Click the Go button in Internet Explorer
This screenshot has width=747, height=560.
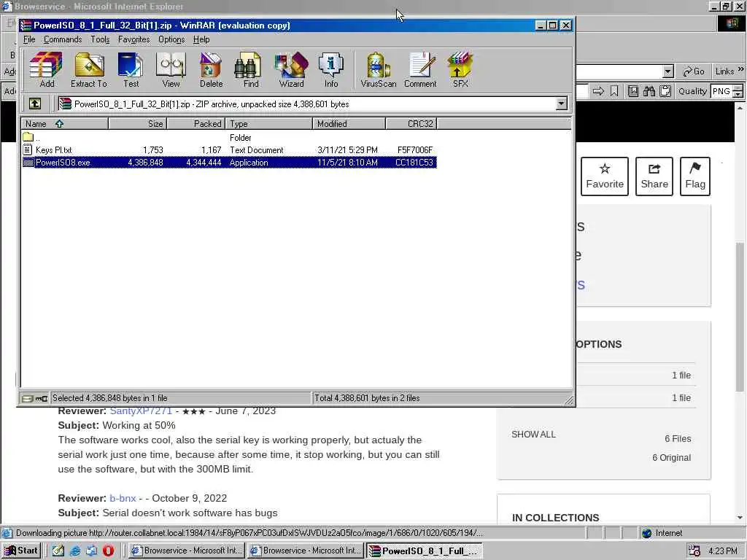694,71
